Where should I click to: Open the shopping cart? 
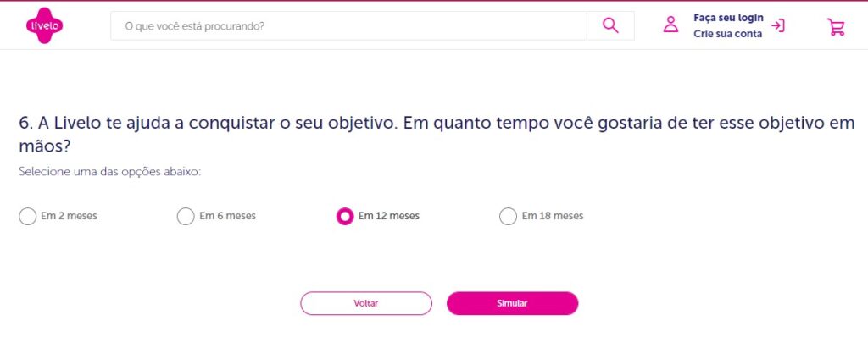click(836, 26)
